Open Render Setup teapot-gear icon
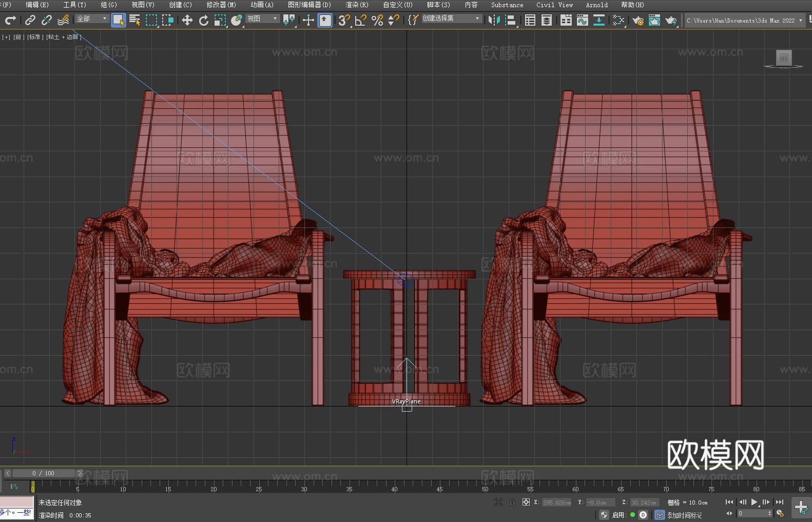 pos(638,21)
